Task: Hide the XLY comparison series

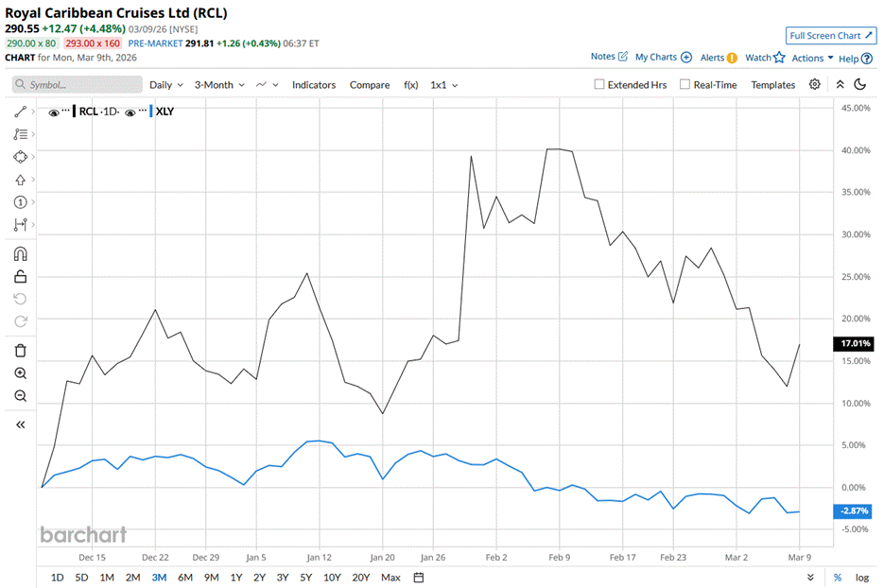Action: pos(130,112)
